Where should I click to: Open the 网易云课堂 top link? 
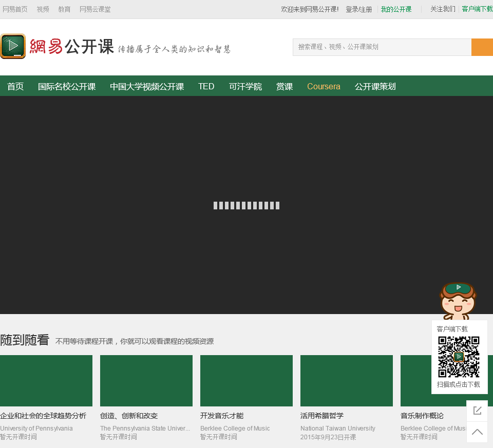pyautogui.click(x=95, y=9)
